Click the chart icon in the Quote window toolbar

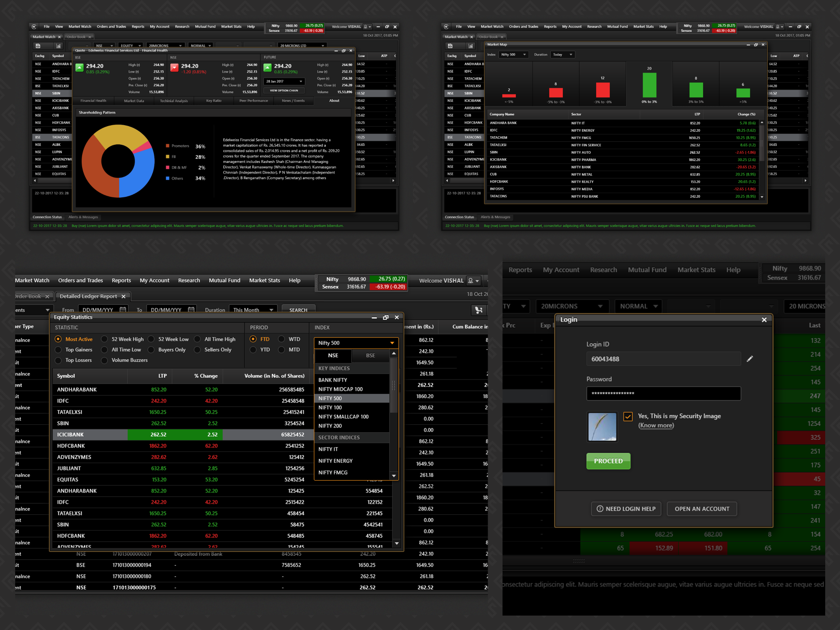58,46
